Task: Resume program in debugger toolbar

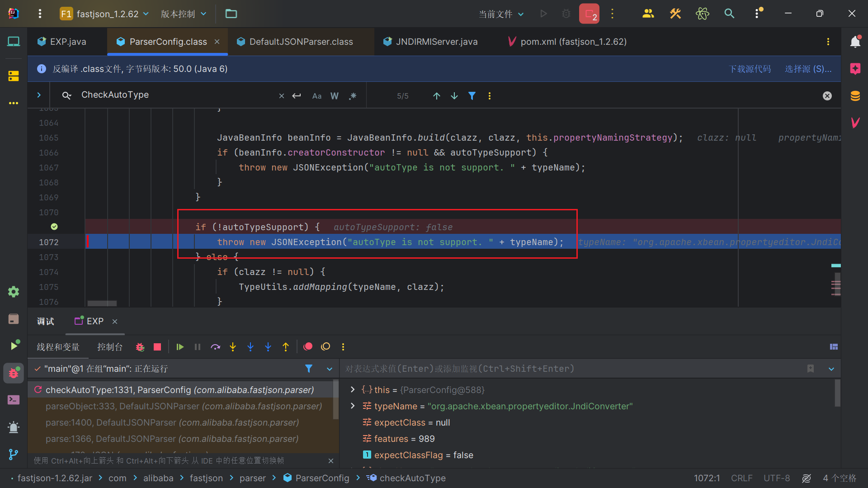Action: 180,347
